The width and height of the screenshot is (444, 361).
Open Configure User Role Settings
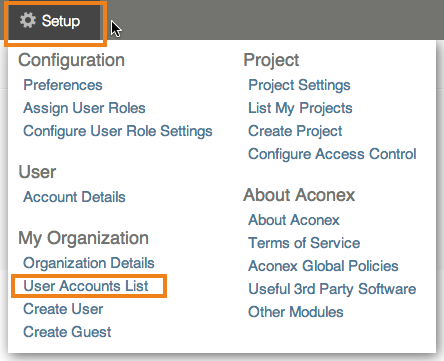(x=118, y=131)
